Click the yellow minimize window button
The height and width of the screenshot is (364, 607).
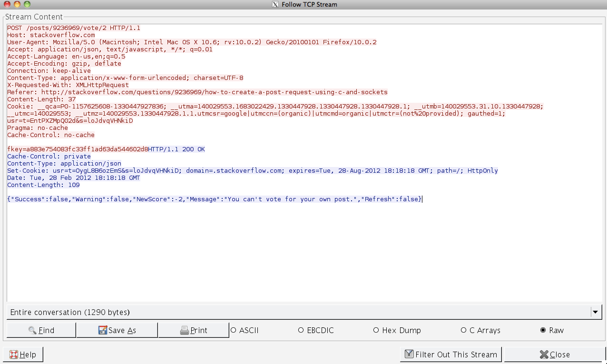17,4
